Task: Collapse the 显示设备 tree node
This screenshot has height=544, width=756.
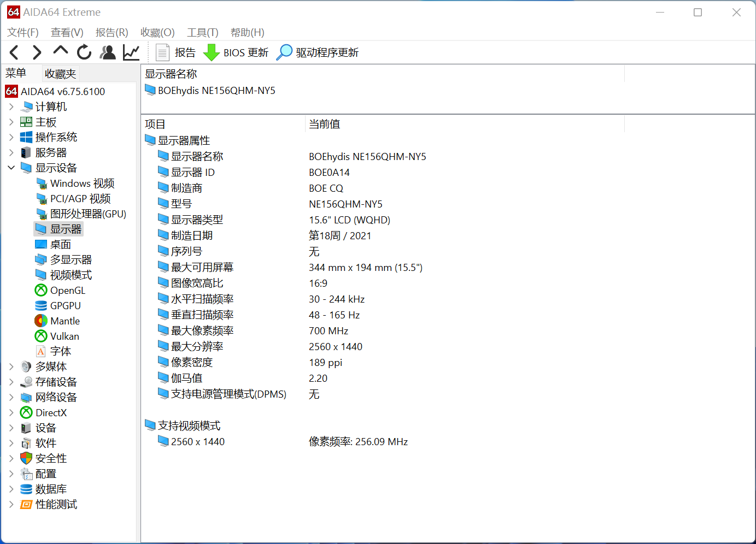Action: pyautogui.click(x=11, y=168)
